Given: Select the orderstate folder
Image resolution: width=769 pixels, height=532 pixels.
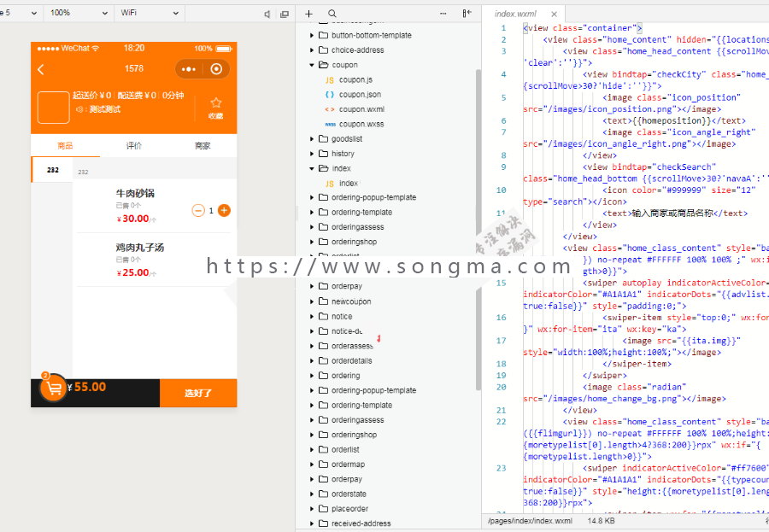Looking at the screenshot, I should click(349, 494).
